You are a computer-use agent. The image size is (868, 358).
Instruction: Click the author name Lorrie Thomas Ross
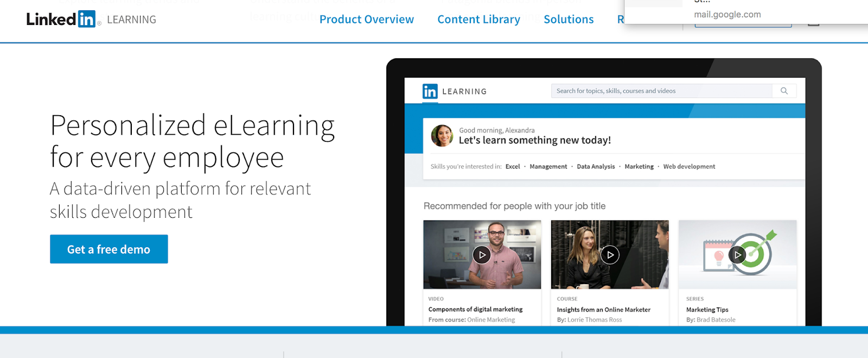(595, 320)
